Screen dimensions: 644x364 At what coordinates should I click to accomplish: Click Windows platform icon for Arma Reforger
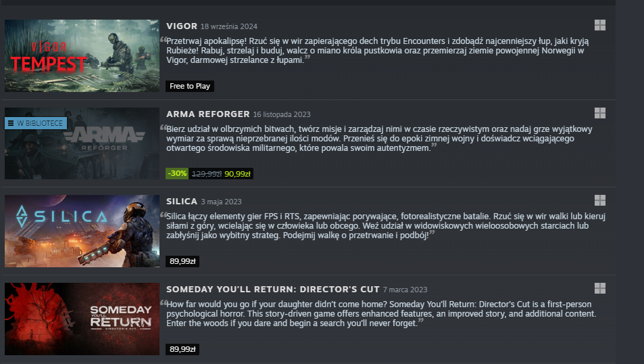[599, 113]
